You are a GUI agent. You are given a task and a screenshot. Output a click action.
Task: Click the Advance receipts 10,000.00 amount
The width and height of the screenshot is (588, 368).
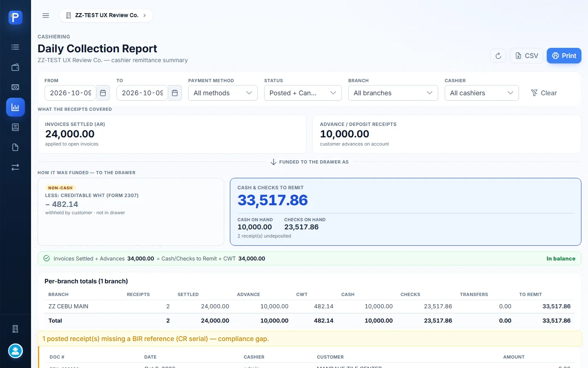tap(345, 134)
